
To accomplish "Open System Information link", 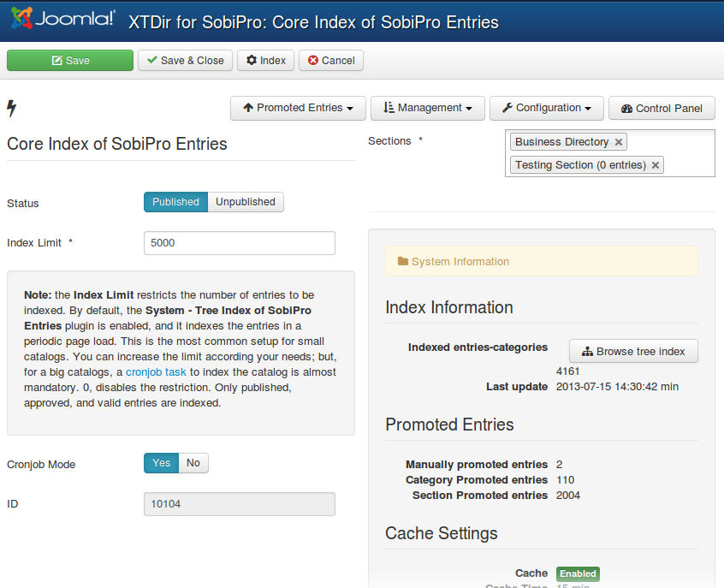I will (x=460, y=261).
